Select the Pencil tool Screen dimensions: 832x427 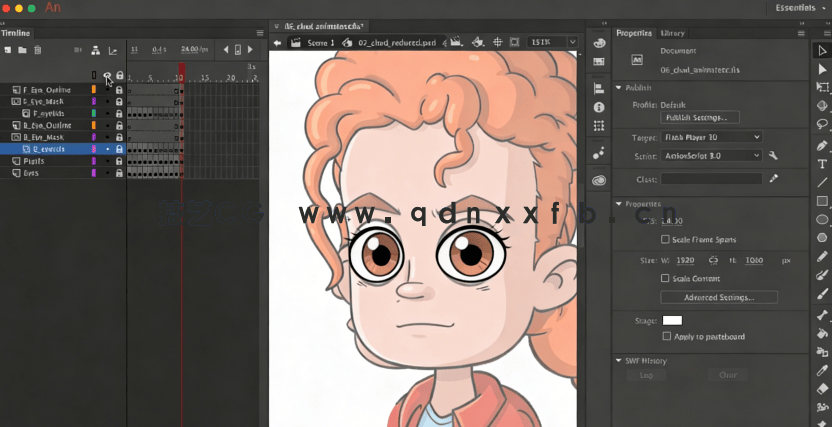click(x=822, y=257)
